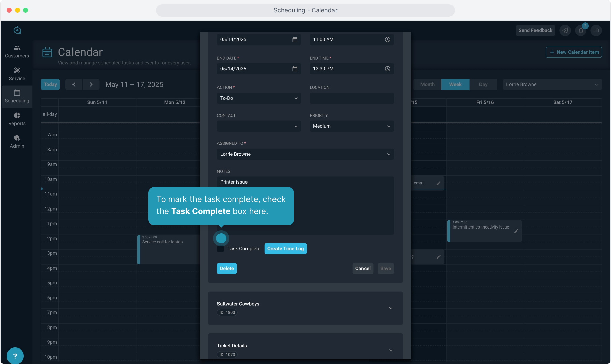
Task: Click into the Location input field
Action: [352, 98]
